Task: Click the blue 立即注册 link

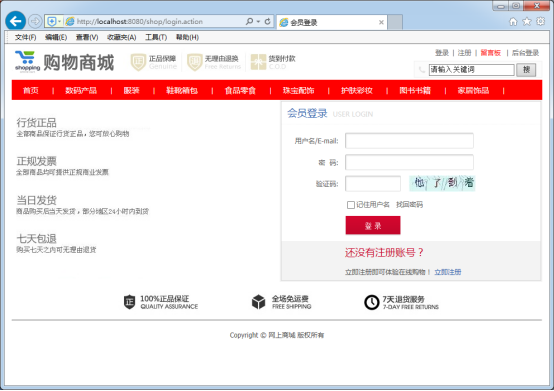Action: click(x=448, y=272)
